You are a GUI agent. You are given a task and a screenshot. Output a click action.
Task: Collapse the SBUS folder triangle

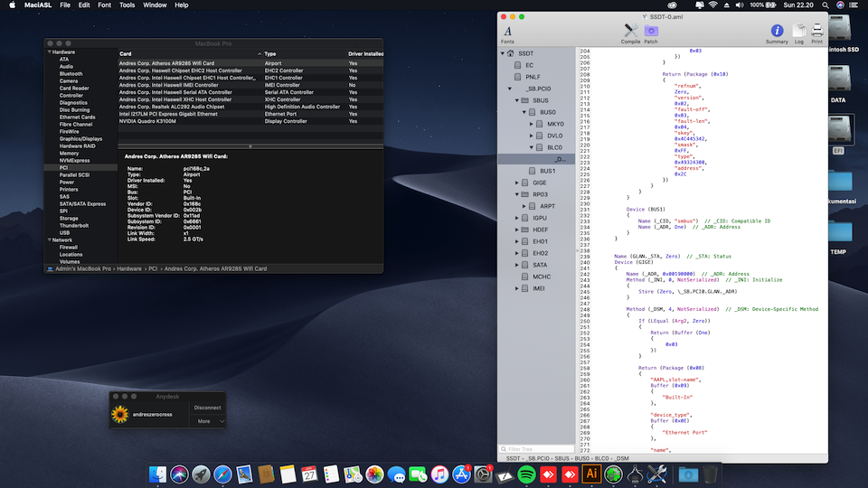click(x=517, y=100)
